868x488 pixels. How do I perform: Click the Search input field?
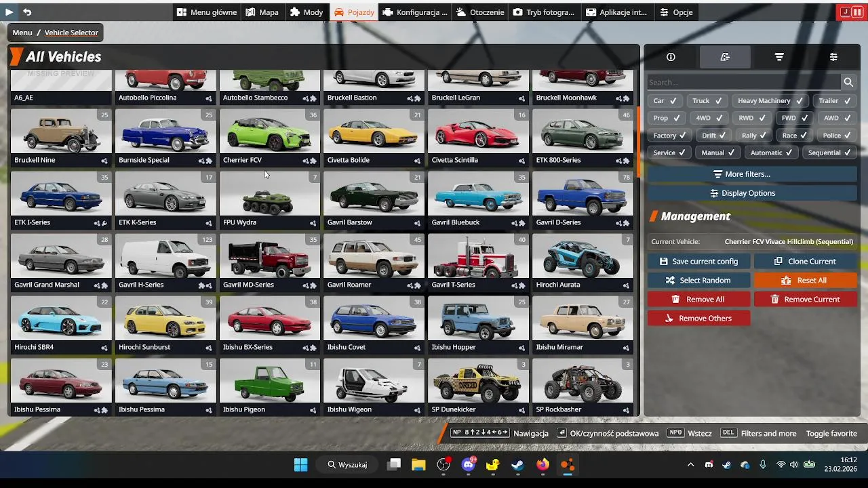pyautogui.click(x=744, y=82)
